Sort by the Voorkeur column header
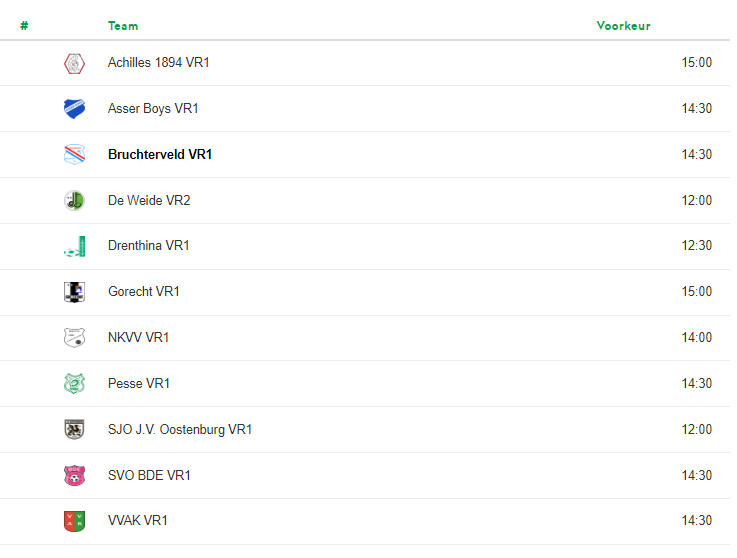Viewport: 737px width, 558px height. pyautogui.click(x=624, y=26)
